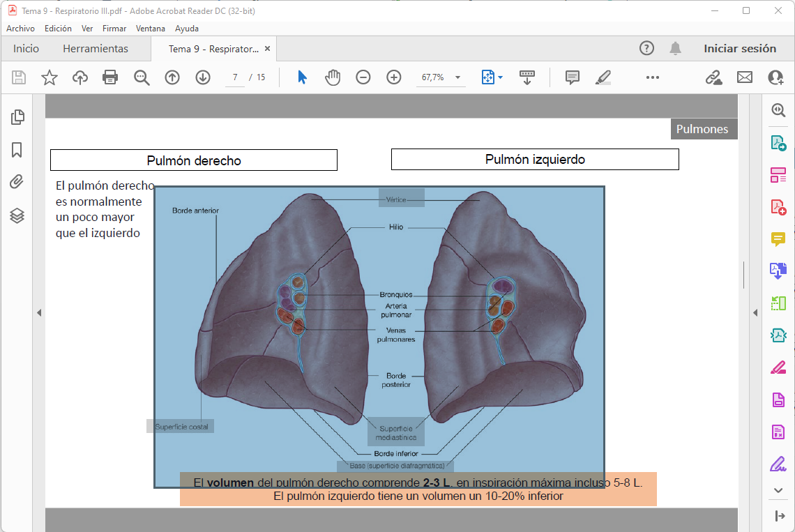Expand fit page options arrow

pyautogui.click(x=501, y=77)
